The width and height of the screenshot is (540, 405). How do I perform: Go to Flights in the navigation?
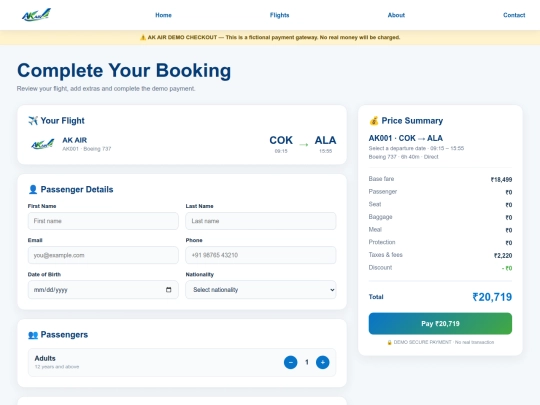[x=279, y=15]
